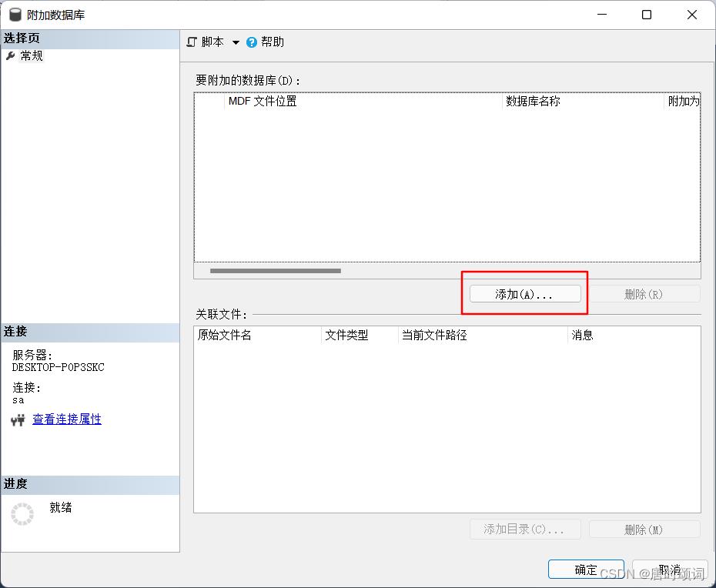Click the 就绪 status text
The image size is (716, 588).
[x=61, y=507]
